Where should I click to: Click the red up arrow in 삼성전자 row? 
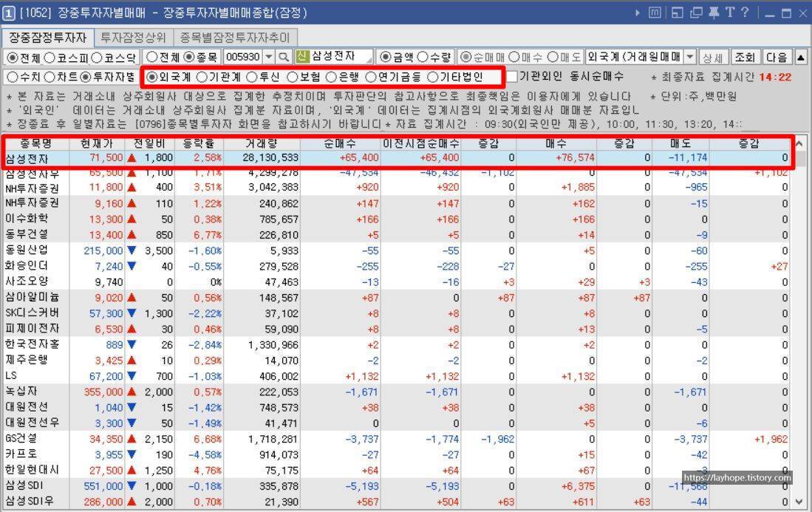[132, 157]
